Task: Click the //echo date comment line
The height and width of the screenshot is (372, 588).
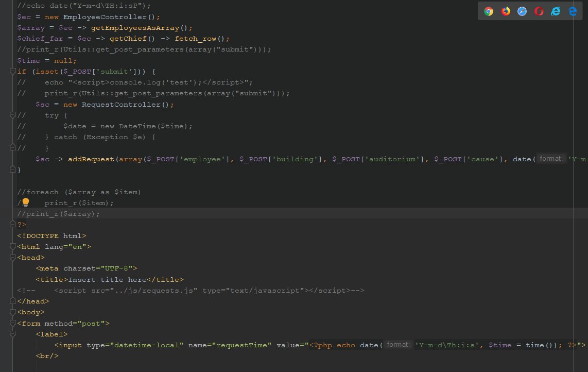Action: coord(84,6)
